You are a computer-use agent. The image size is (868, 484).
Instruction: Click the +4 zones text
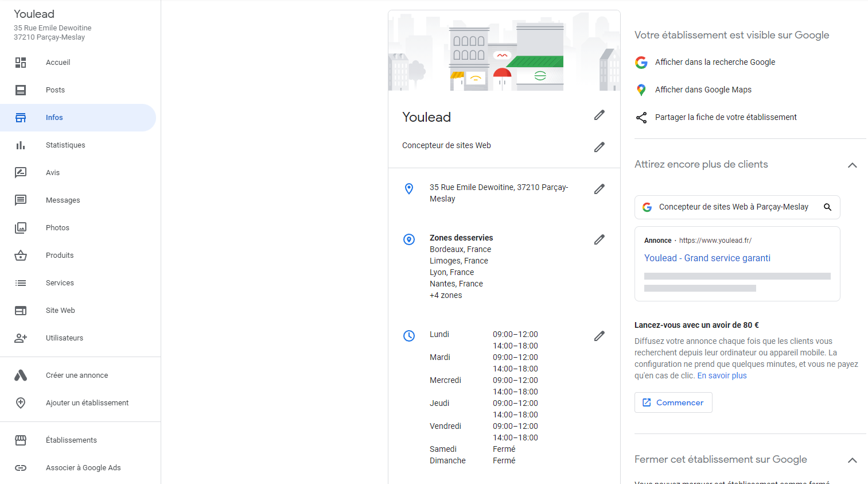[x=446, y=295]
